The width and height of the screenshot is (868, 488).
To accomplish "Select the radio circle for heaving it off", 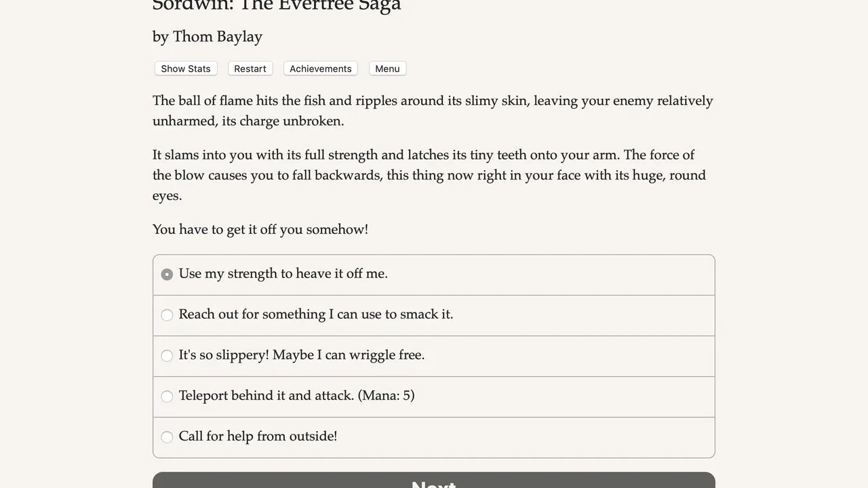I will pos(167,274).
